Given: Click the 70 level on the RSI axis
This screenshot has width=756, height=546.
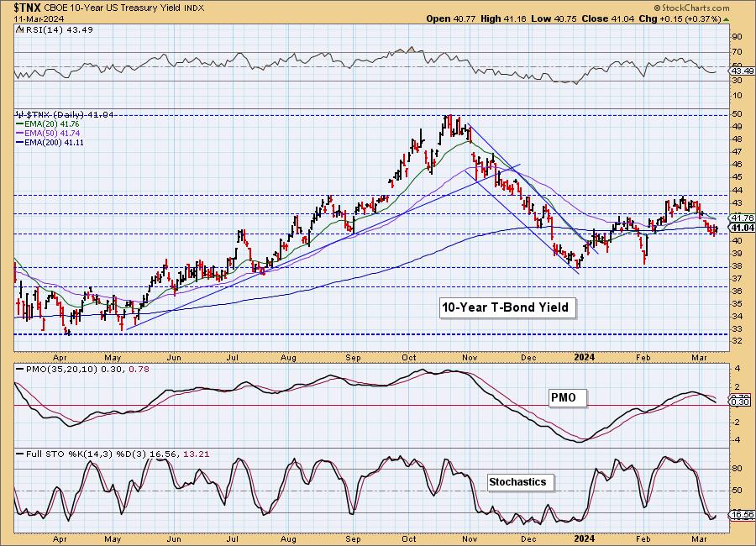Looking at the screenshot, I should 738,52.
